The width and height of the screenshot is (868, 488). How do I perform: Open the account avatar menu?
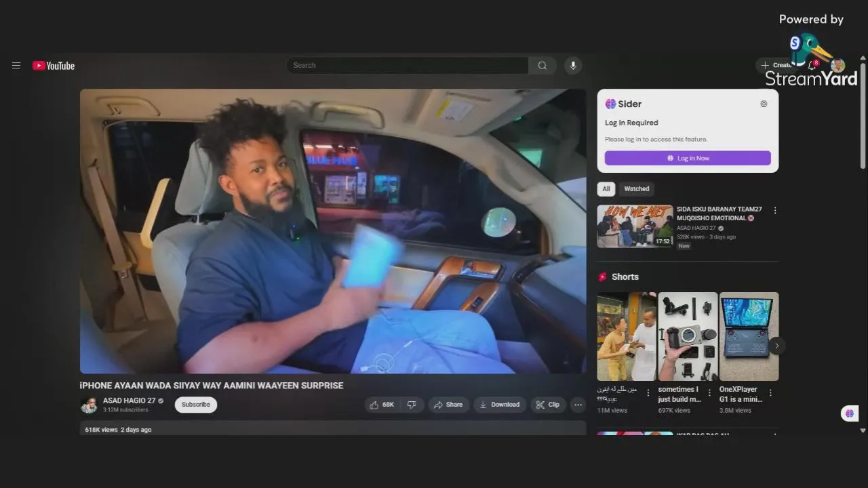838,65
